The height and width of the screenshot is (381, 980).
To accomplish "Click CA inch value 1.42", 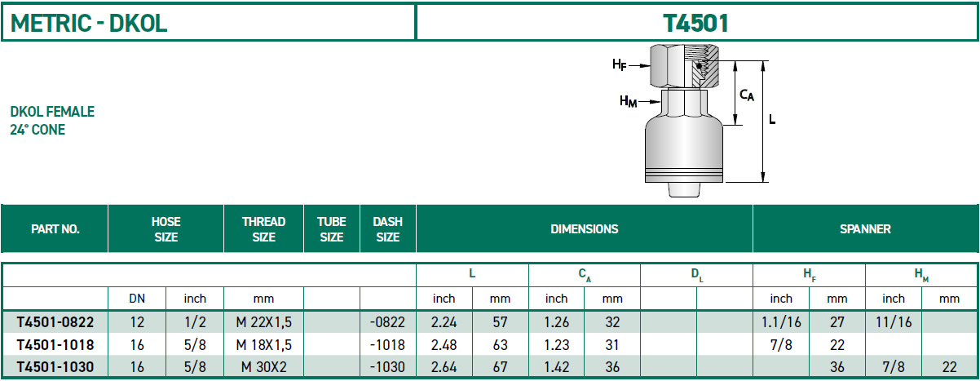I will [556, 367].
